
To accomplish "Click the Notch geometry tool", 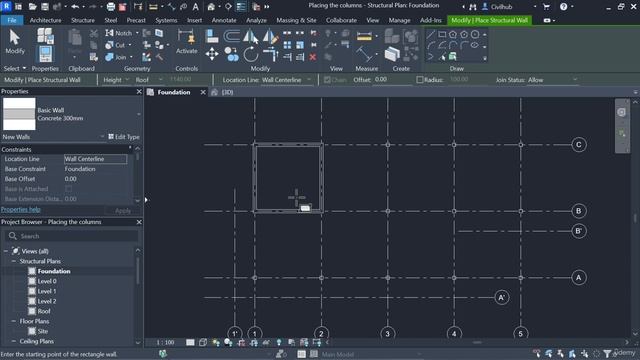I will click(x=118, y=33).
